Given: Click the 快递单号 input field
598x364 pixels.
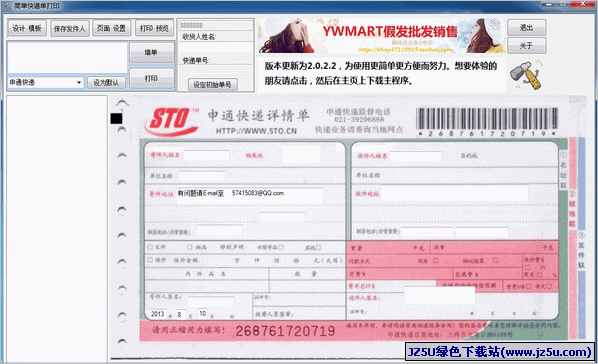Looking at the screenshot, I should coord(216,70).
